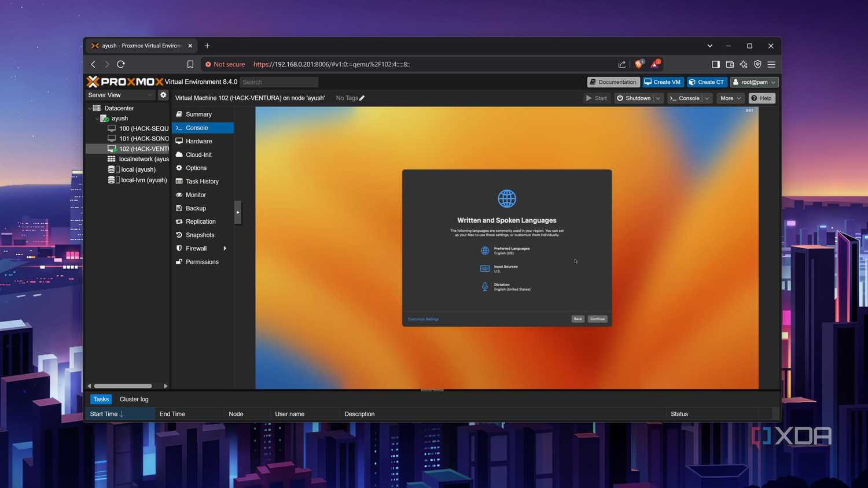The height and width of the screenshot is (488, 868).
Task: Switch to the Cluster log tab
Action: [134, 399]
